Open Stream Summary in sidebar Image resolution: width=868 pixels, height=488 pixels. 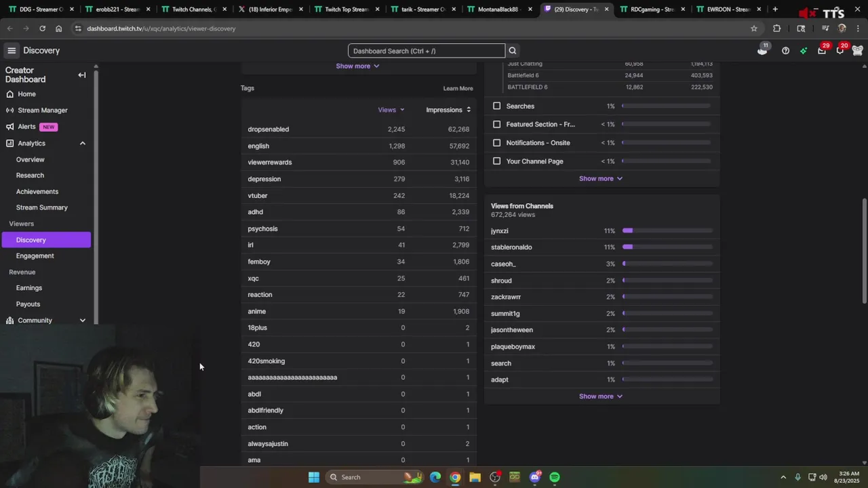click(x=42, y=207)
